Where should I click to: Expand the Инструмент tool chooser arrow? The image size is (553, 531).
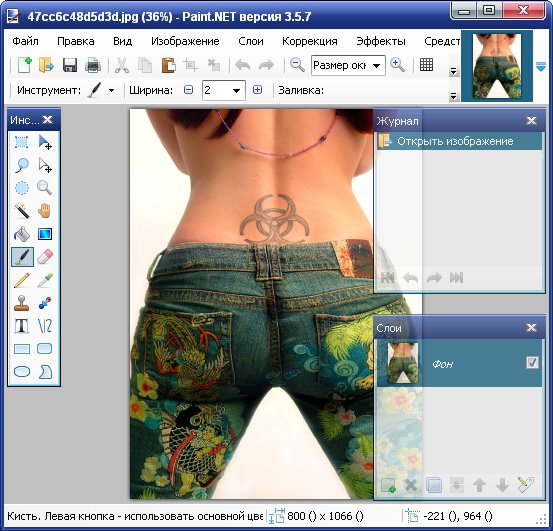111,91
